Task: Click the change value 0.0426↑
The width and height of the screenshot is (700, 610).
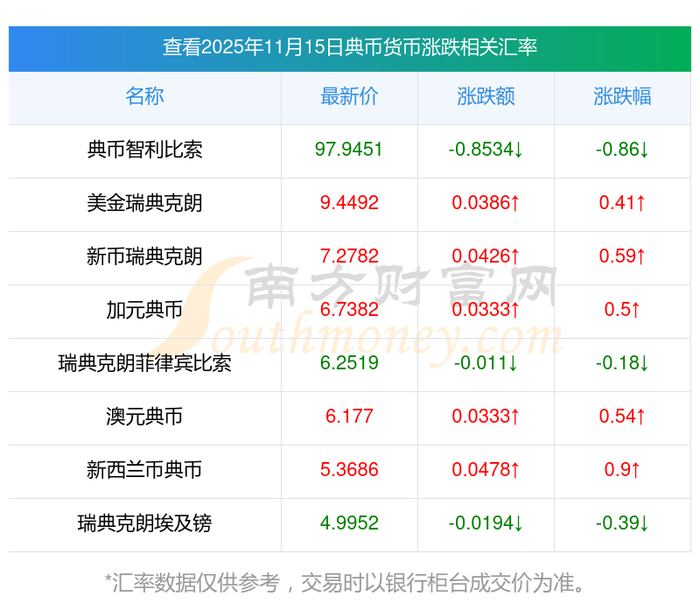Action: [486, 256]
